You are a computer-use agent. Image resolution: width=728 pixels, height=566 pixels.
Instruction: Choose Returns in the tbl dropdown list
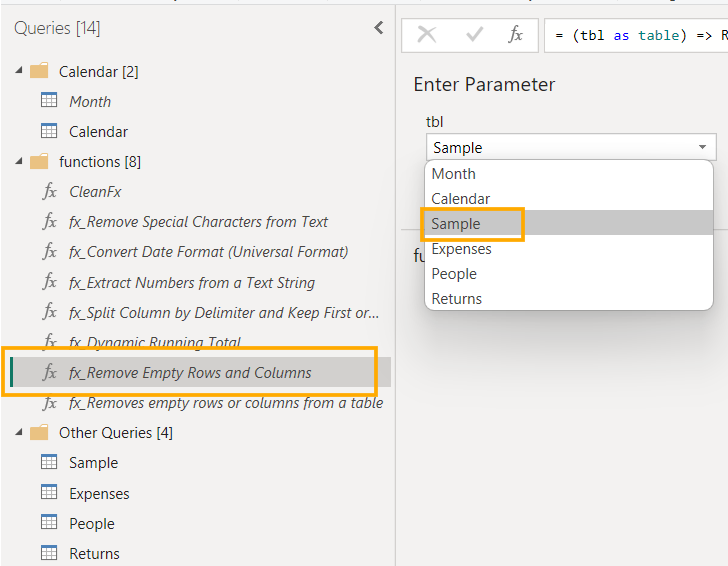(569, 299)
